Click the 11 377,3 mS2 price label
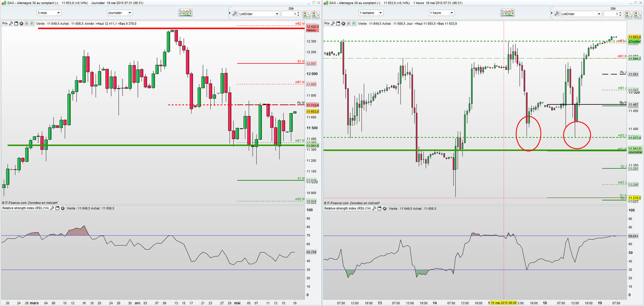This screenshot has height=306, width=644. tap(635, 138)
